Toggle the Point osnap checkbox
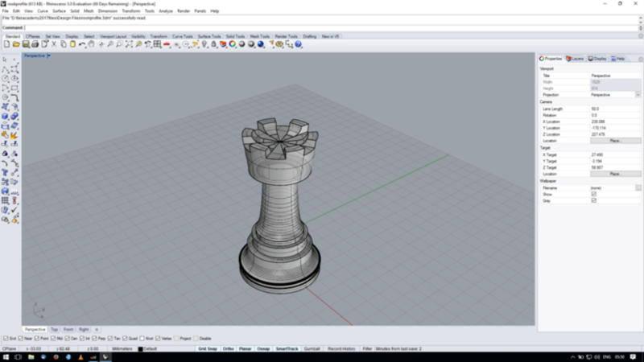This screenshot has height=362, width=644. tap(37, 339)
